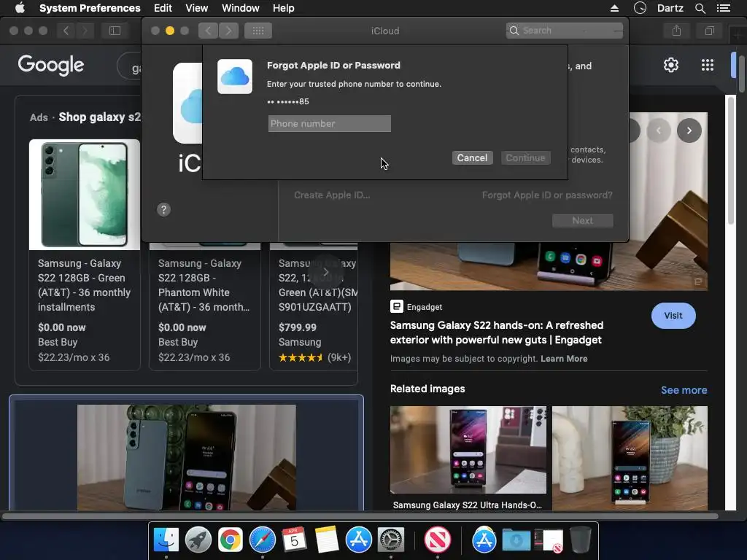Click the Next button in iCloud

[x=582, y=220]
